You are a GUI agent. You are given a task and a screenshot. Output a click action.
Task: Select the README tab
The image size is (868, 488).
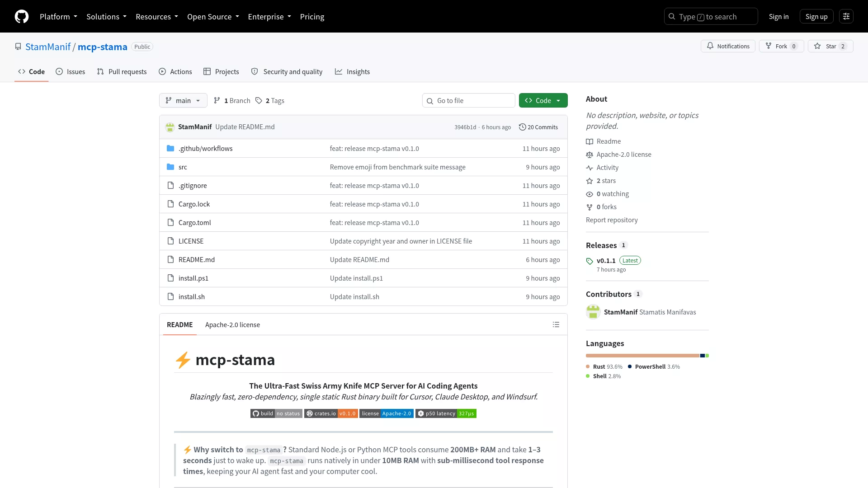pyautogui.click(x=179, y=324)
